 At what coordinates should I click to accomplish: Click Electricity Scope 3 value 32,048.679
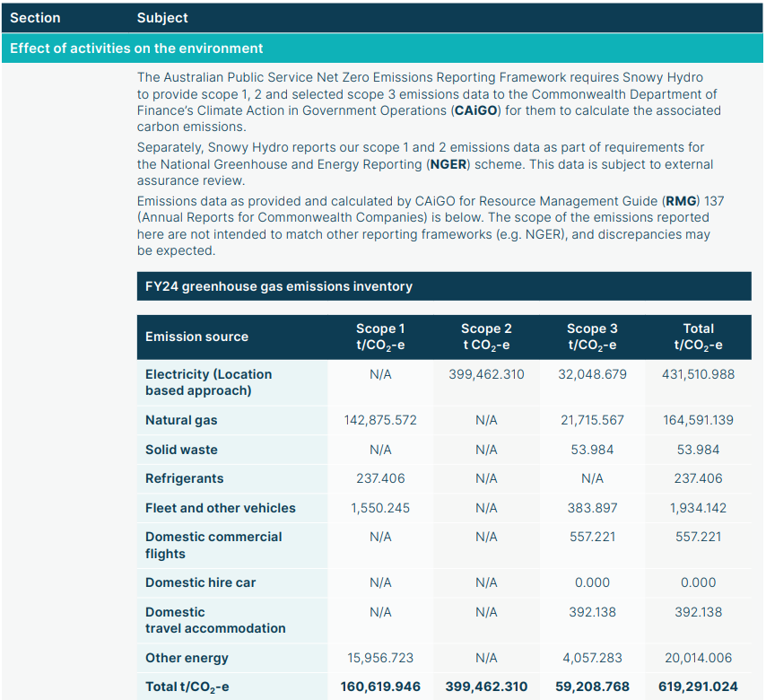593,374
